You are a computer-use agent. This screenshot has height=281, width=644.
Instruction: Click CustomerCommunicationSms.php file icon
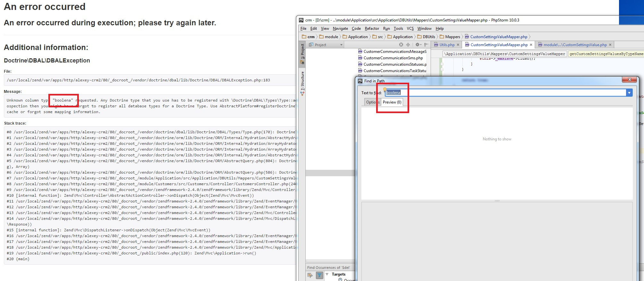360,58
